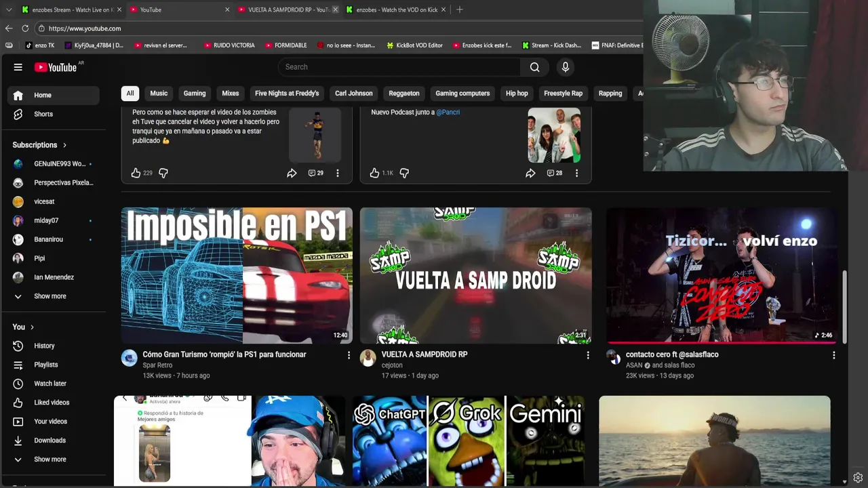
Task: Share the post with 28 comments
Action: coord(530,173)
